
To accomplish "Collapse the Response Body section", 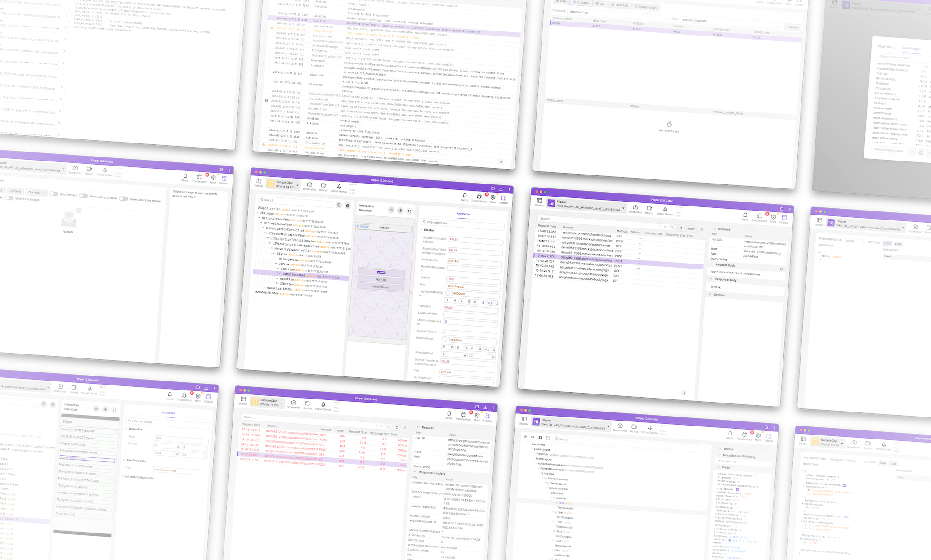I will click(x=711, y=279).
